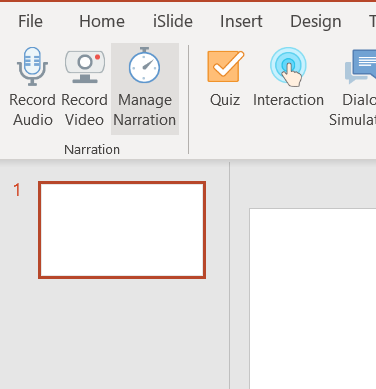The width and height of the screenshot is (376, 389).
Task: Open the File tab
Action: (x=30, y=22)
